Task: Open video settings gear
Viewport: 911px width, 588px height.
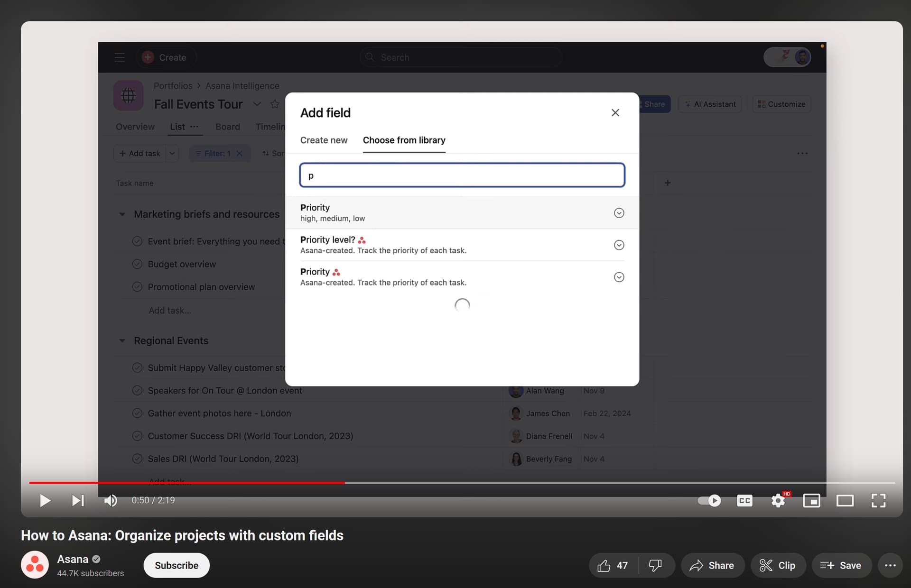Action: pyautogui.click(x=778, y=500)
